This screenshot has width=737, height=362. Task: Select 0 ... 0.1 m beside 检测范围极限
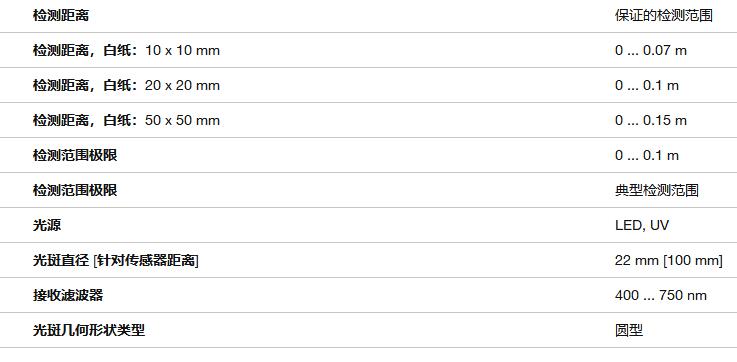[647, 155]
